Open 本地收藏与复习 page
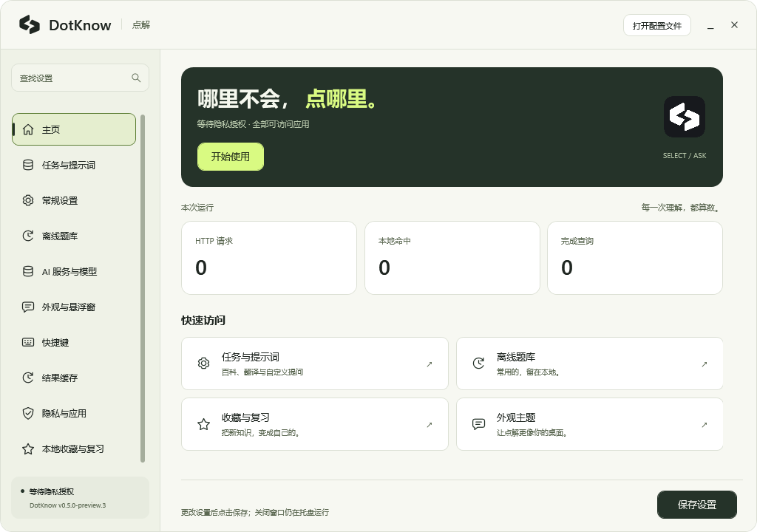Viewport: 757px width, 532px height. (x=74, y=449)
